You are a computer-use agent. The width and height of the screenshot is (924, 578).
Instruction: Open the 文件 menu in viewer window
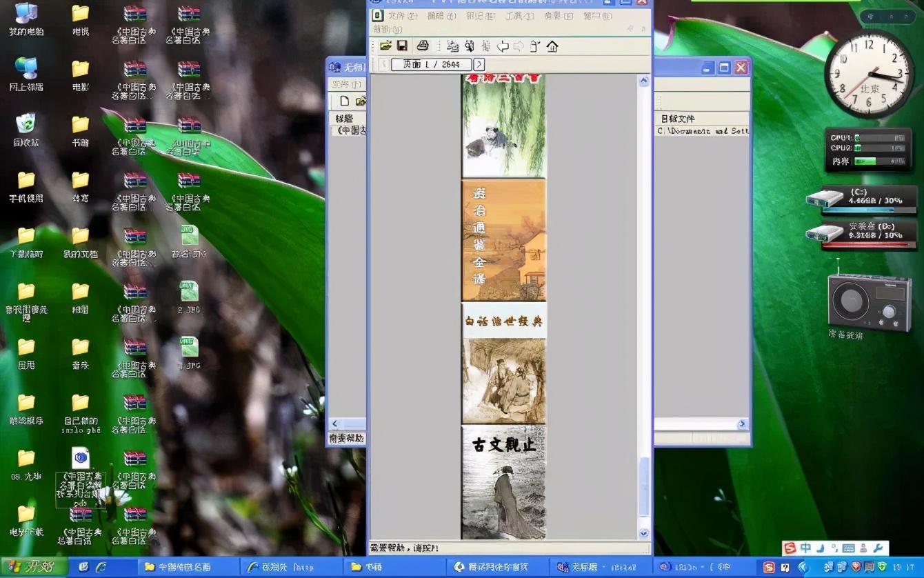pyautogui.click(x=402, y=16)
